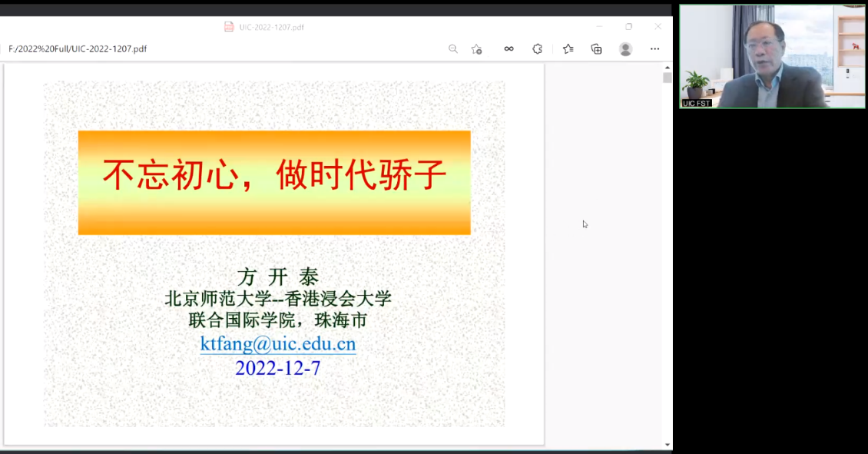Image resolution: width=868 pixels, height=454 pixels.
Task: Restore the browser window size
Action: pyautogui.click(x=628, y=27)
